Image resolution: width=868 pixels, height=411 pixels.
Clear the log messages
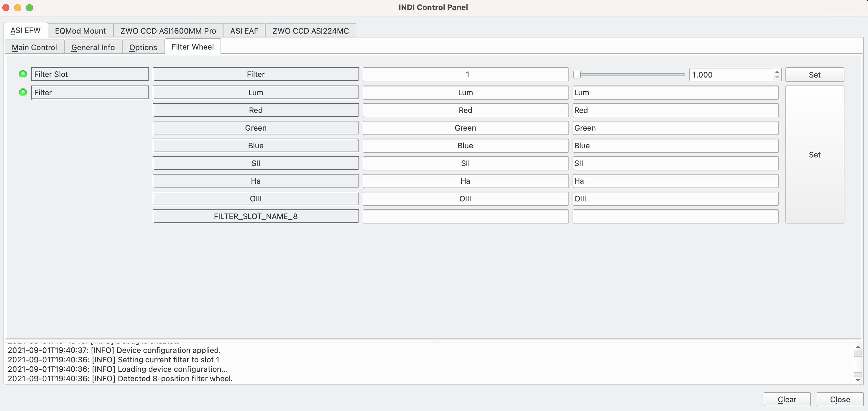(x=787, y=399)
